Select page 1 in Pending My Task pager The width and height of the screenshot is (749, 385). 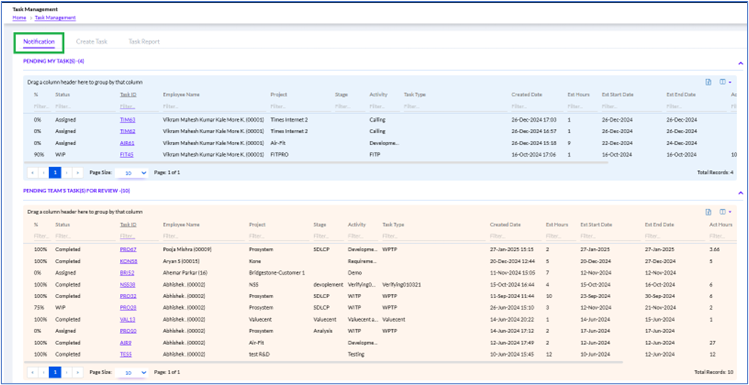coord(55,172)
